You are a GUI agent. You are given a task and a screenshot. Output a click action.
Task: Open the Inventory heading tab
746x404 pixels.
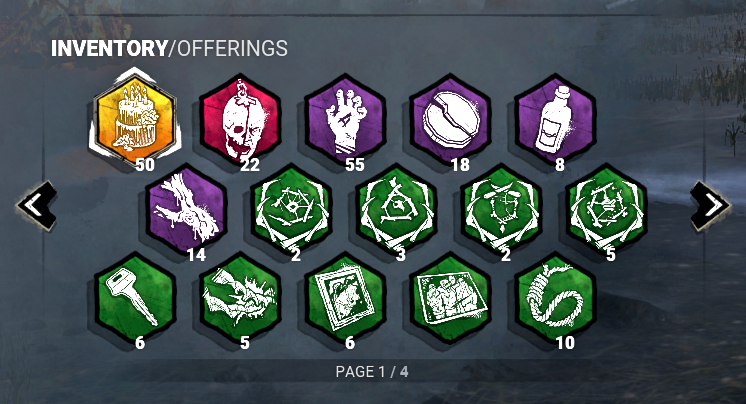[109, 48]
